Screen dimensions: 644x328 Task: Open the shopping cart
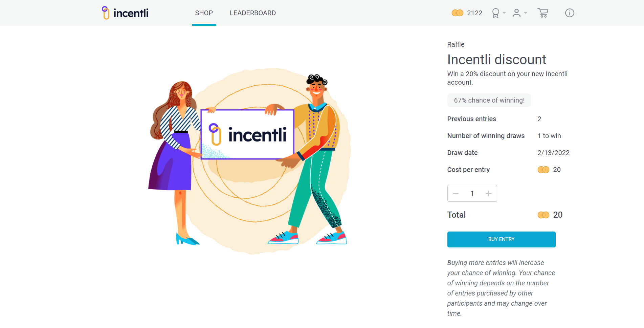click(x=543, y=13)
